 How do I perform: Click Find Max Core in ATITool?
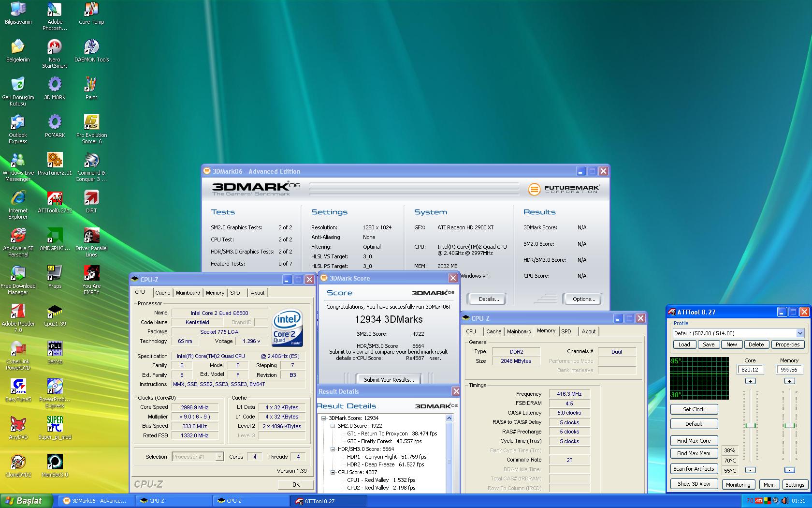pyautogui.click(x=694, y=441)
